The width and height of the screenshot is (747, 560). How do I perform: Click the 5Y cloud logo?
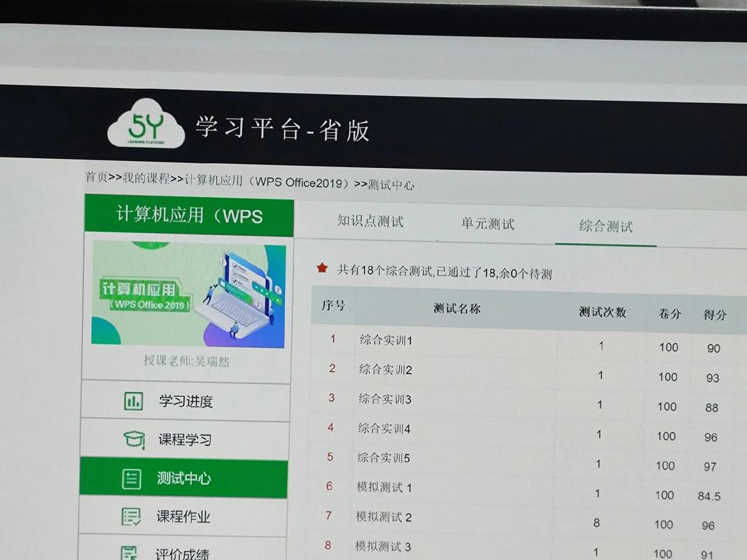[146, 124]
